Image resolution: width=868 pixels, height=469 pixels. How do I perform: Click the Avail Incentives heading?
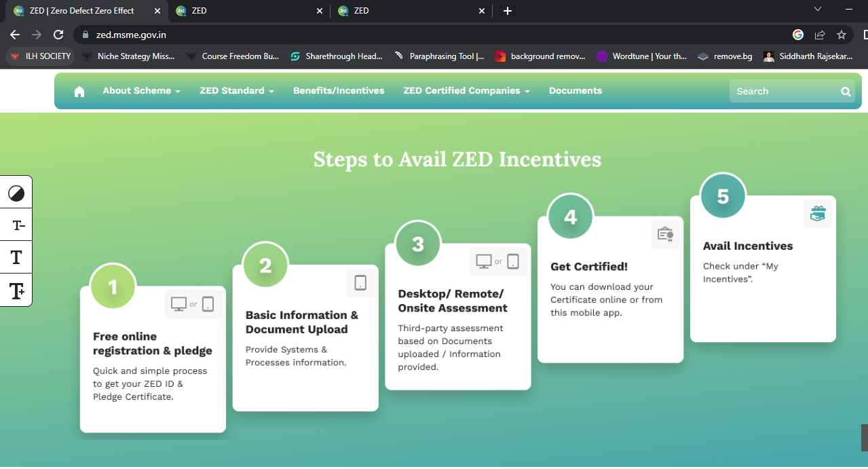coord(748,246)
